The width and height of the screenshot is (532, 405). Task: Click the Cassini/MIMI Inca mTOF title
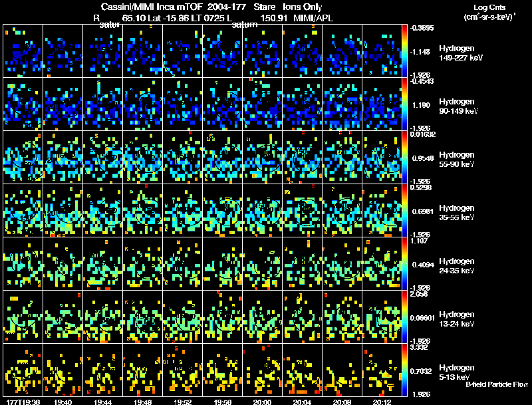tap(152, 7)
